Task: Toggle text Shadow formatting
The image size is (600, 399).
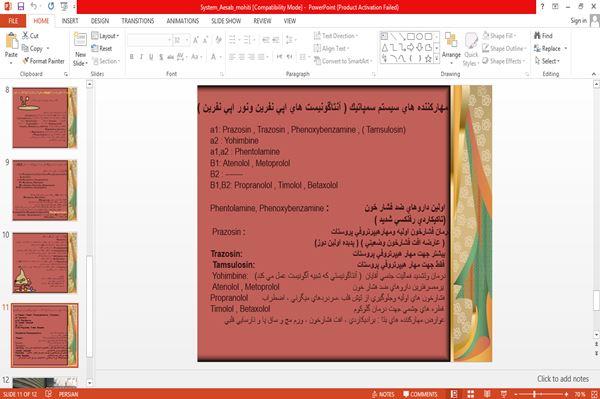Action: [161, 57]
